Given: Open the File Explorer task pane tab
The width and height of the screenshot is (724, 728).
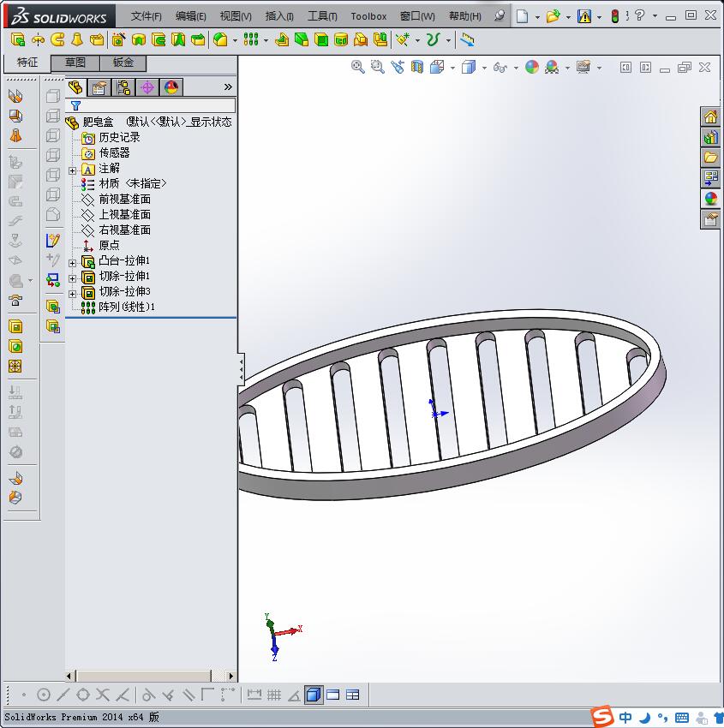Looking at the screenshot, I should click(710, 158).
